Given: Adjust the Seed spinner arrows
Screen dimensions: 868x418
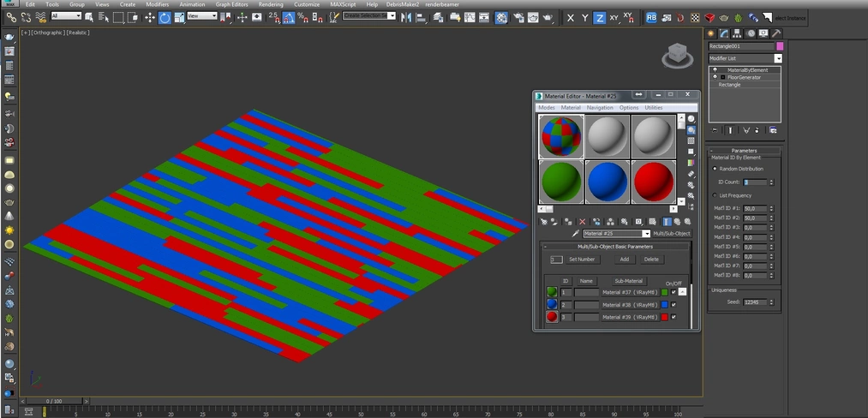Looking at the screenshot, I should [771, 302].
